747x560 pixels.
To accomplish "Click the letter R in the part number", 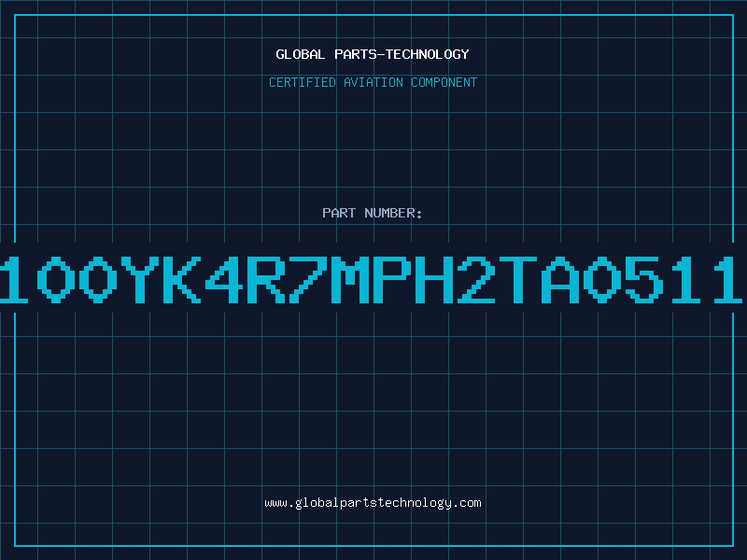I will pos(266,280).
